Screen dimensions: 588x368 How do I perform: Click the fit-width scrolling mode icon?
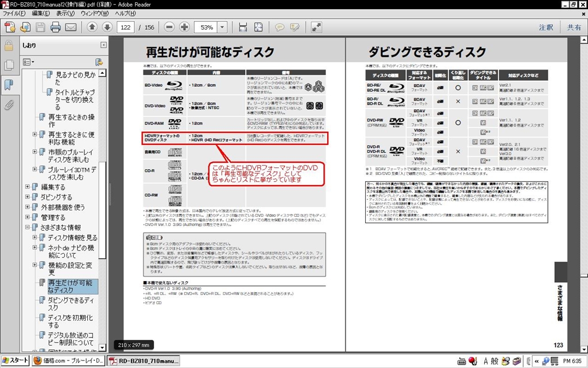[243, 27]
